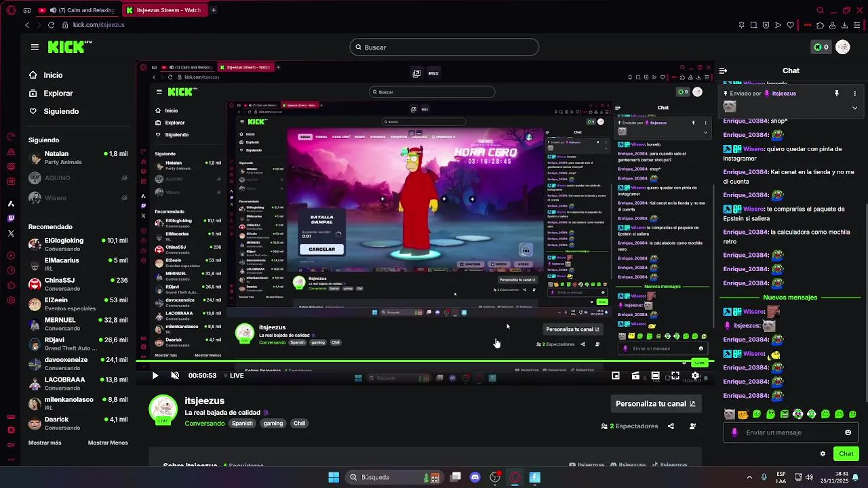Open the Natalan followed channel
Viewport: 868px width, 488px height.
[78, 158]
